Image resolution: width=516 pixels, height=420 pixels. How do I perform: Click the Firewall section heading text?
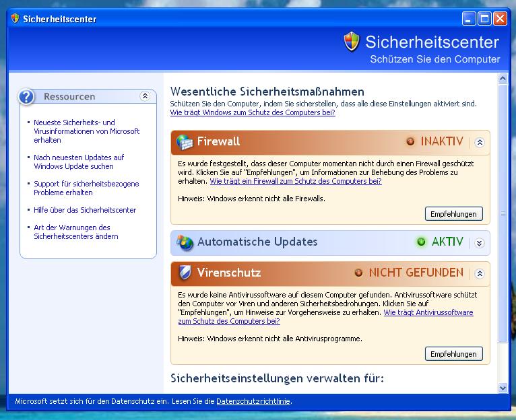218,141
